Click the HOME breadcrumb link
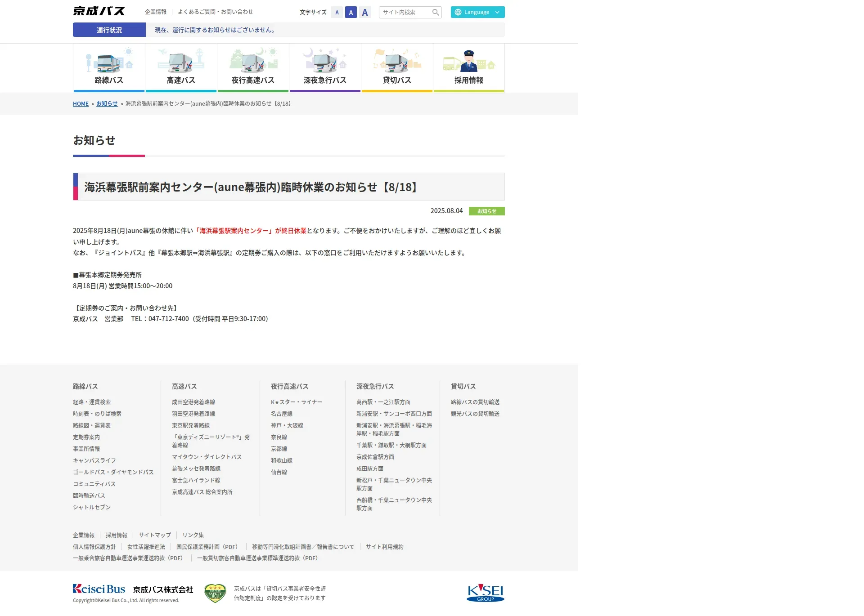This screenshot has width=864, height=616. 81,104
